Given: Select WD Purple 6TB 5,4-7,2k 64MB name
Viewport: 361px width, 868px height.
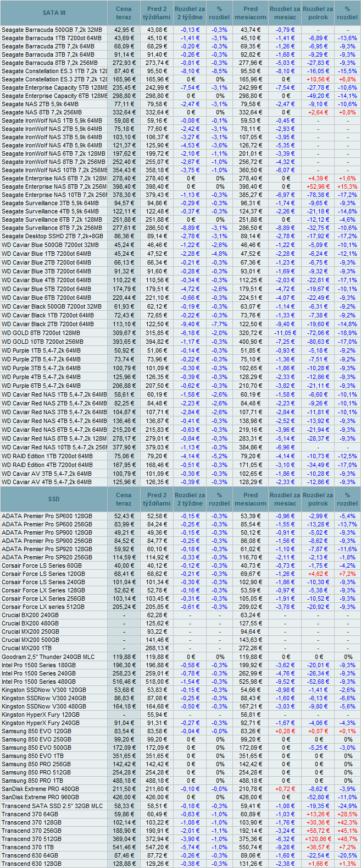Looking at the screenshot, I should (41, 386).
